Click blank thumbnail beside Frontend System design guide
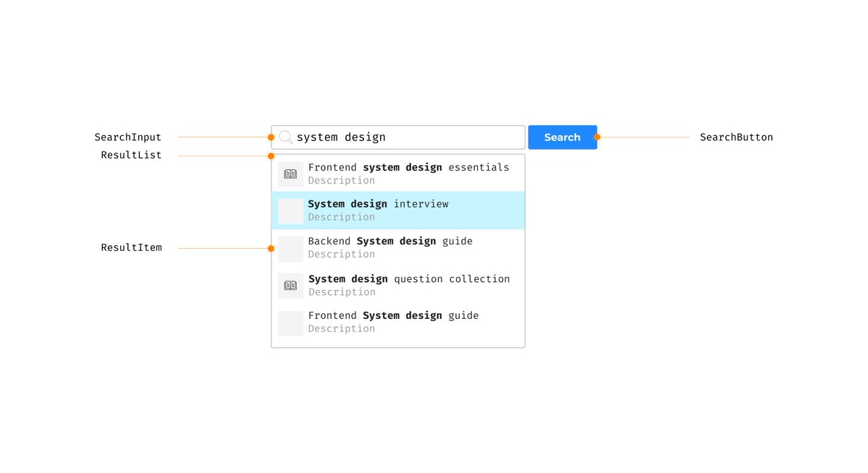Screen dimensions: 868x473 click(290, 323)
